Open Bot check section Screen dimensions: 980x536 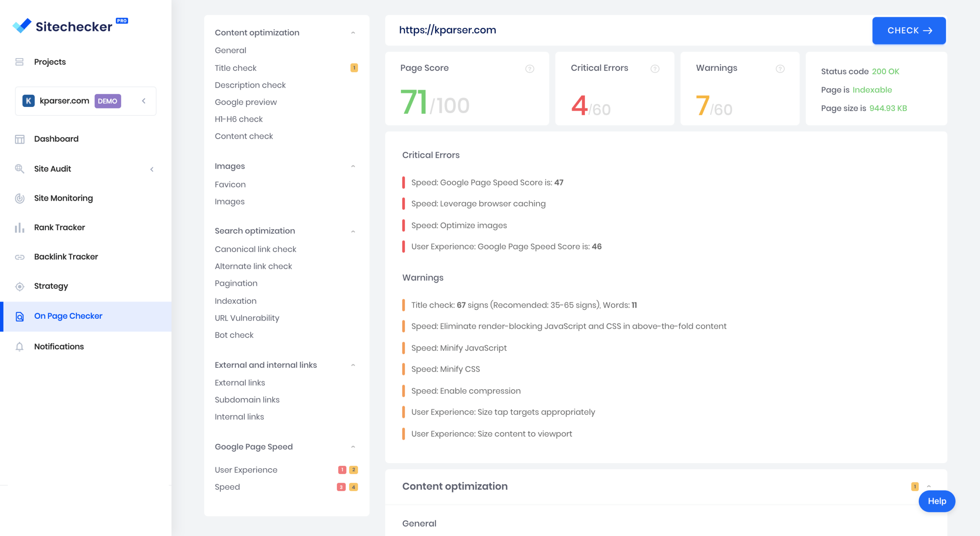click(234, 335)
